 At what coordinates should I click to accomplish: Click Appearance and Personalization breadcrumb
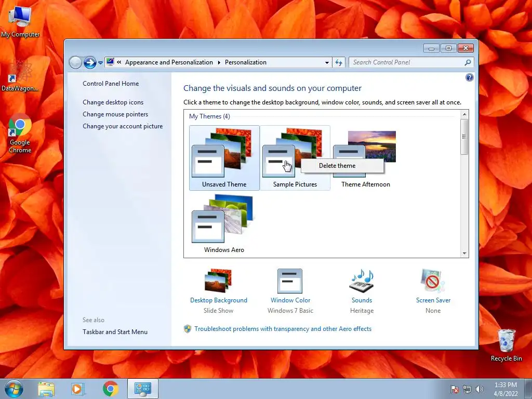(169, 62)
